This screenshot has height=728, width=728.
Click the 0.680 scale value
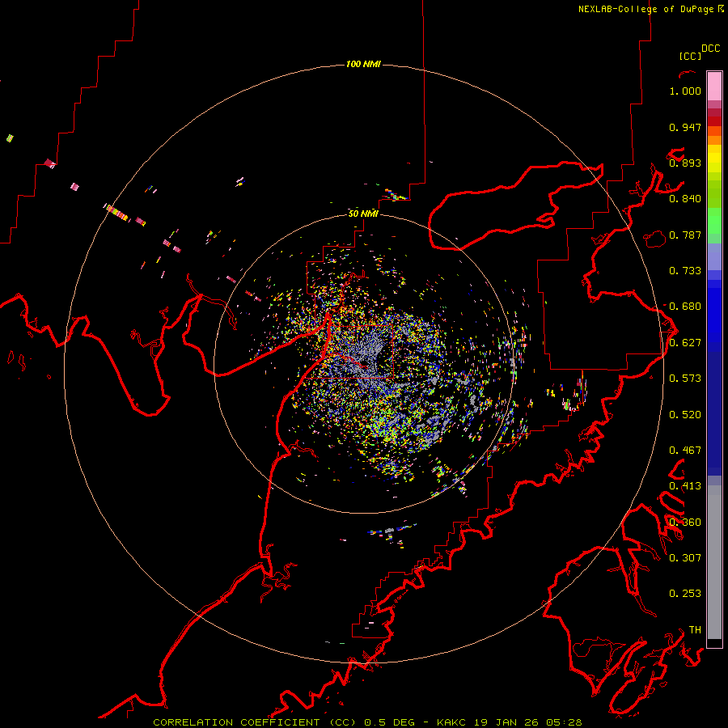pyautogui.click(x=685, y=307)
